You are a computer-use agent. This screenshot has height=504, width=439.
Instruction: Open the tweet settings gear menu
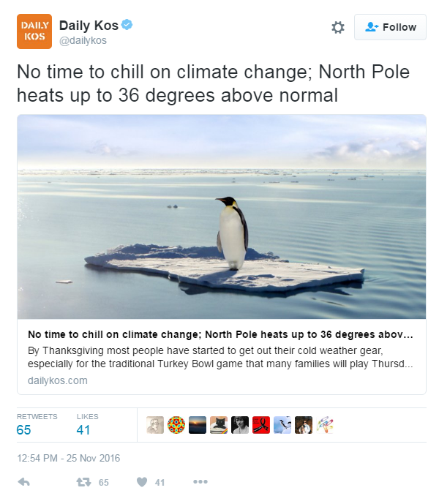[337, 28]
